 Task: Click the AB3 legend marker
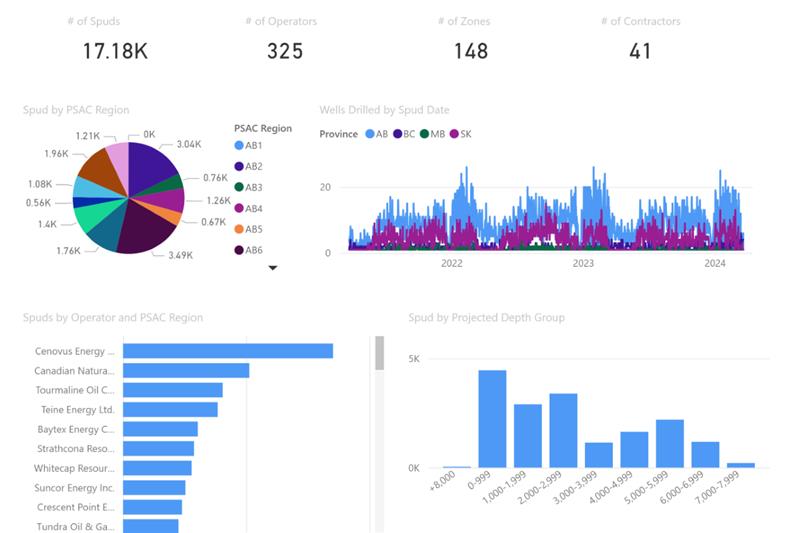tap(239, 187)
